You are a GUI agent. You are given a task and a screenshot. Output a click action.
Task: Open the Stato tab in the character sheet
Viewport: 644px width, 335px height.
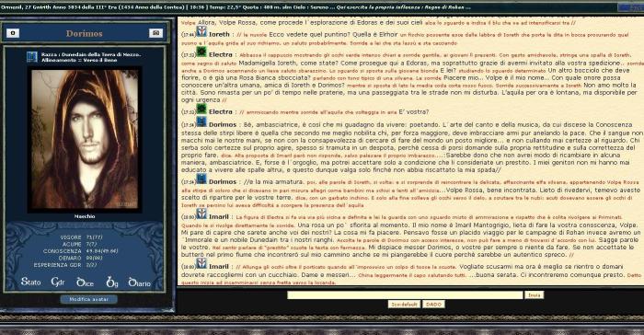click(x=30, y=282)
